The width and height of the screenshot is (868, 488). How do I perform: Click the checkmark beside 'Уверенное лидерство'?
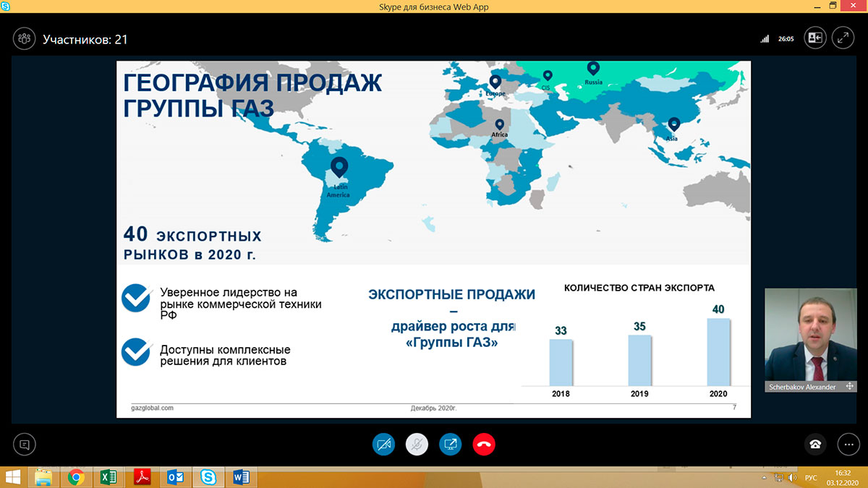coord(136,298)
